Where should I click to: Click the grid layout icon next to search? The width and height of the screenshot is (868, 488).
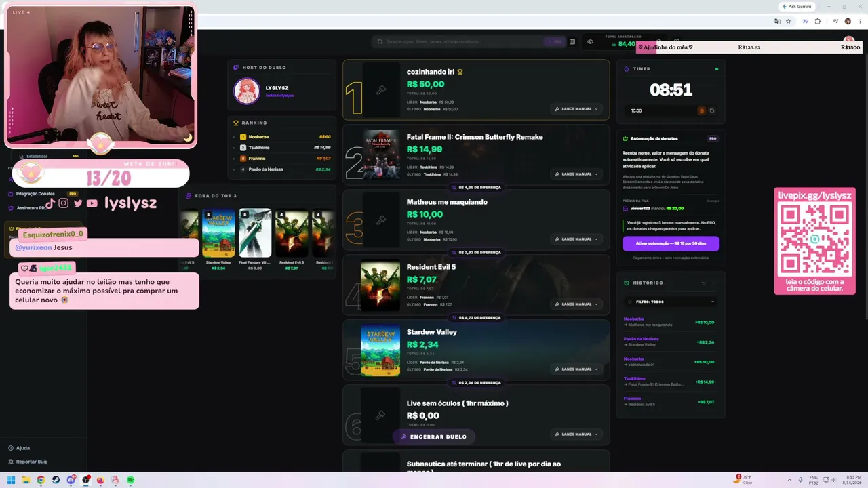572,42
